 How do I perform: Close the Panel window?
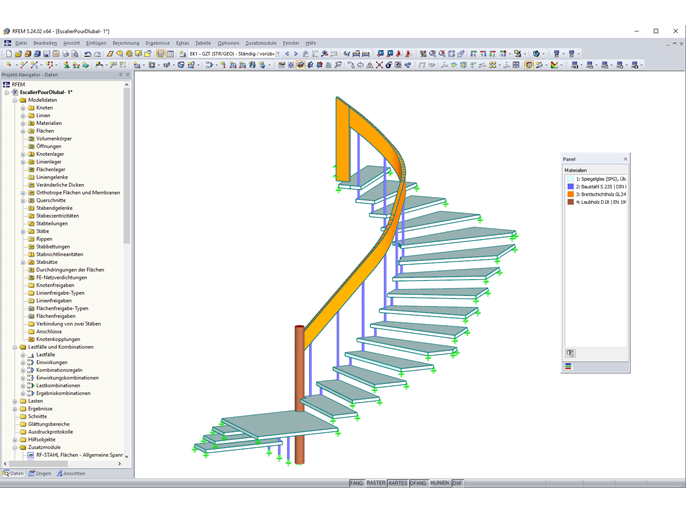(625, 159)
